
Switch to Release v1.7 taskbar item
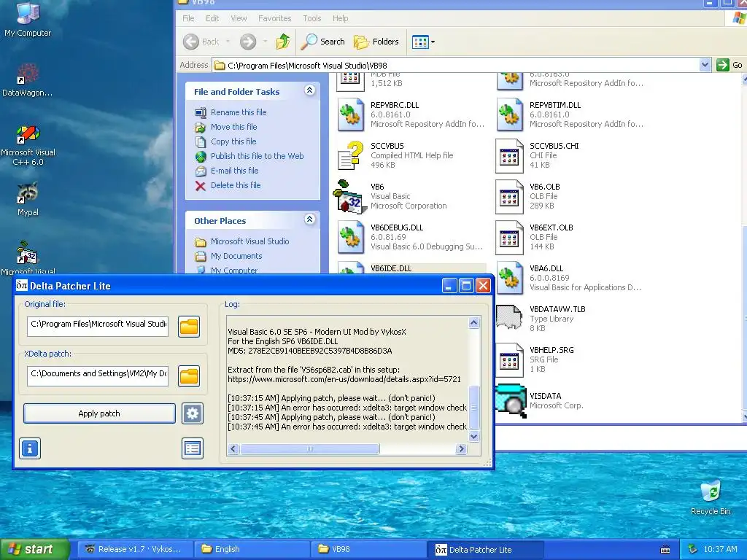[135, 549]
